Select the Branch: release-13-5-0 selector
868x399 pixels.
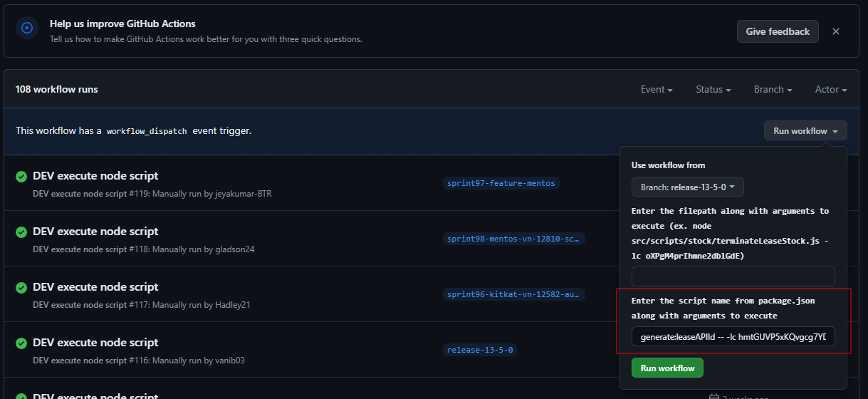(688, 187)
